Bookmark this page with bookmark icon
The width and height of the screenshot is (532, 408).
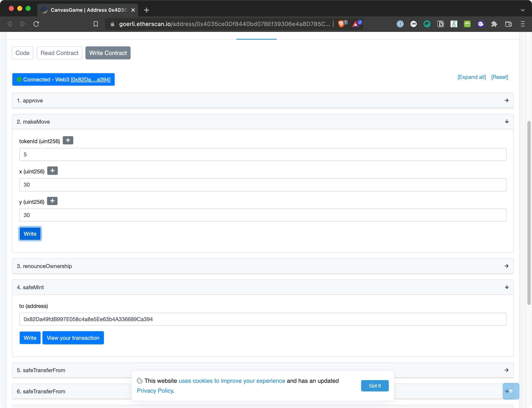coord(96,24)
